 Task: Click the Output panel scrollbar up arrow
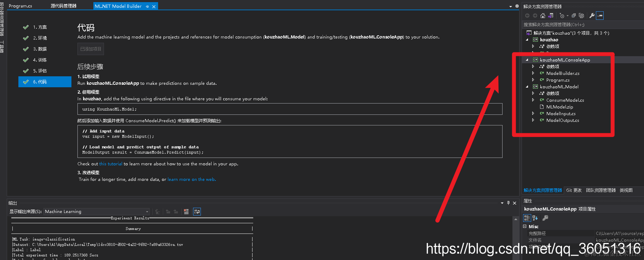[x=516, y=219]
